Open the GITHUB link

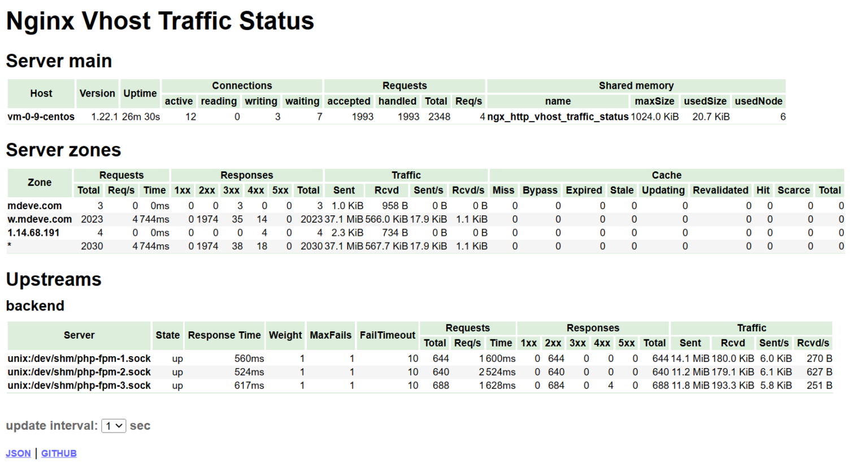pos(59,453)
